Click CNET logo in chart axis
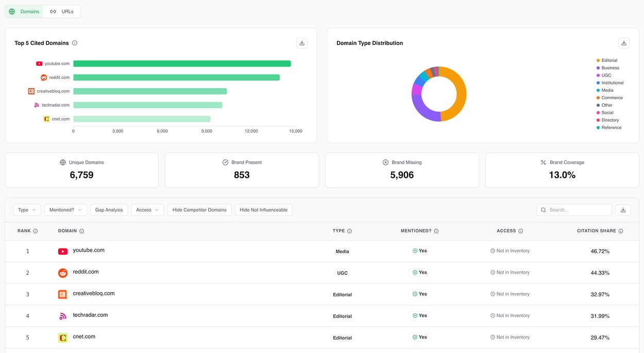Screen dimensions: 644x353 click(46, 119)
